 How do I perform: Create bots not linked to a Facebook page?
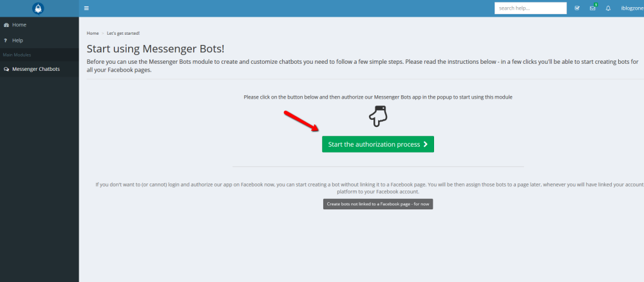coord(378,204)
